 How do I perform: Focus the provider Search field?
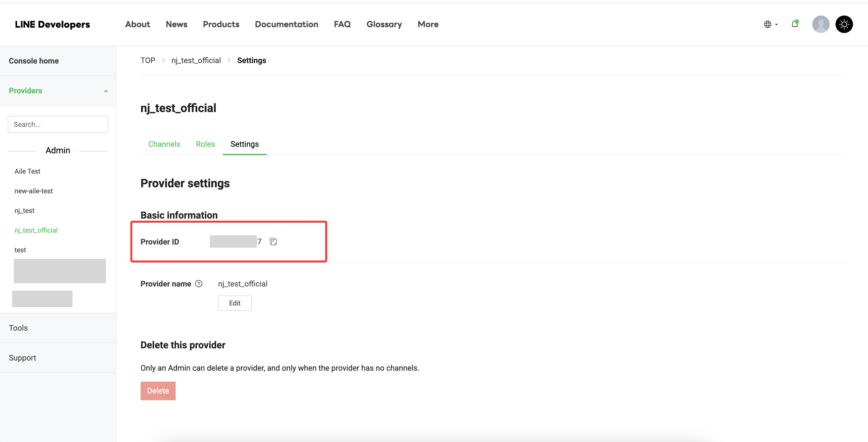(58, 124)
